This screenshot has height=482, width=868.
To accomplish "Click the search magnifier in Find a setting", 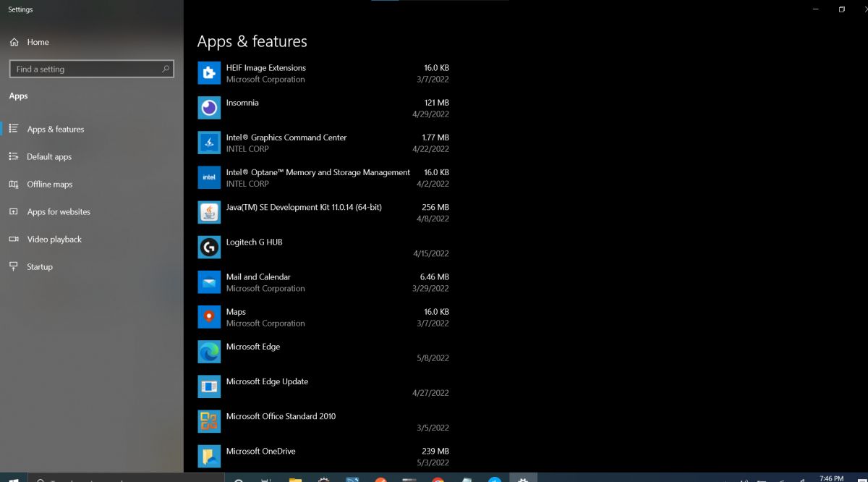I will pos(166,69).
